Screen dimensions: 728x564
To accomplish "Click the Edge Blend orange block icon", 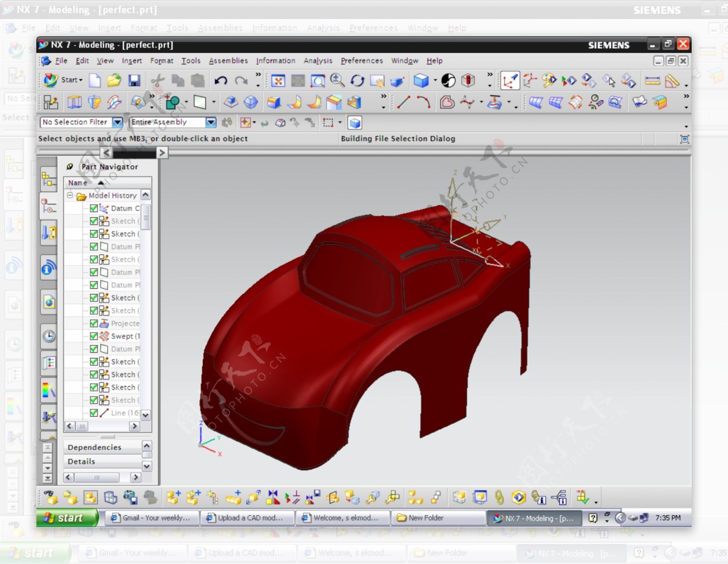I will click(x=273, y=102).
